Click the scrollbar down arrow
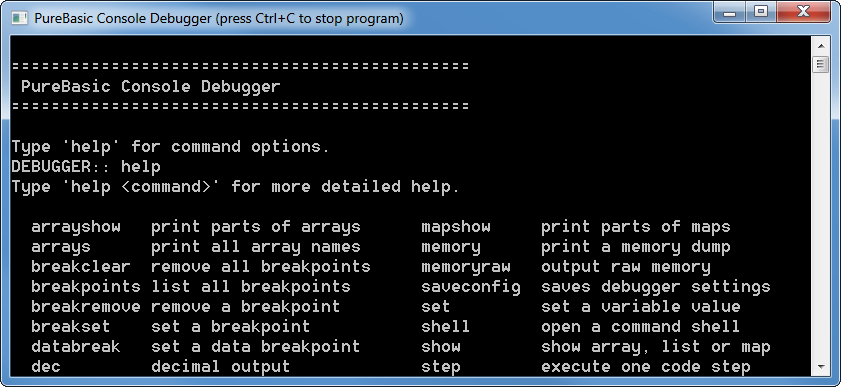The height and width of the screenshot is (387, 841). point(820,367)
